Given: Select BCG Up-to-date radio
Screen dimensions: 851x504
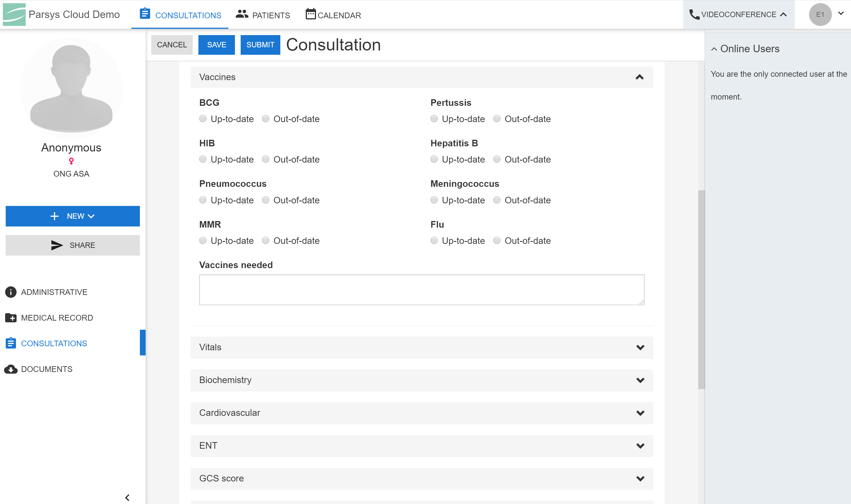Looking at the screenshot, I should (203, 119).
